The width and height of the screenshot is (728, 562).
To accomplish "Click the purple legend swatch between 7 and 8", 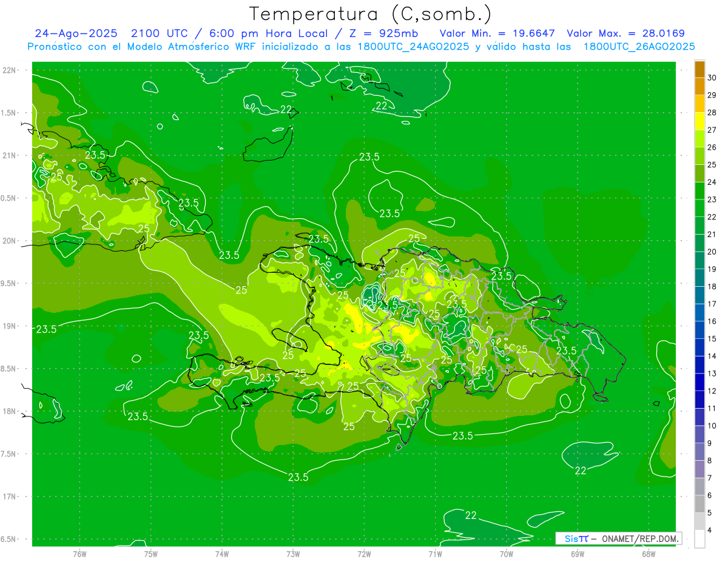I will click(699, 469).
